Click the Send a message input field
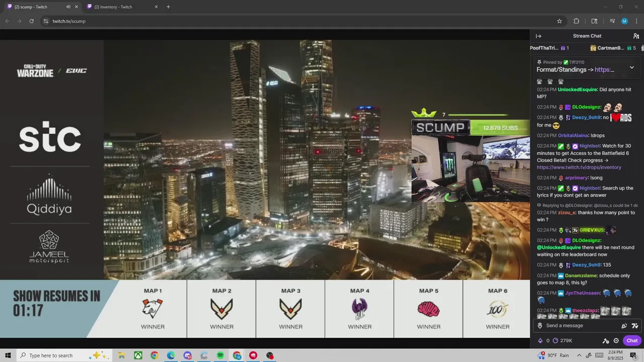 click(x=586, y=326)
